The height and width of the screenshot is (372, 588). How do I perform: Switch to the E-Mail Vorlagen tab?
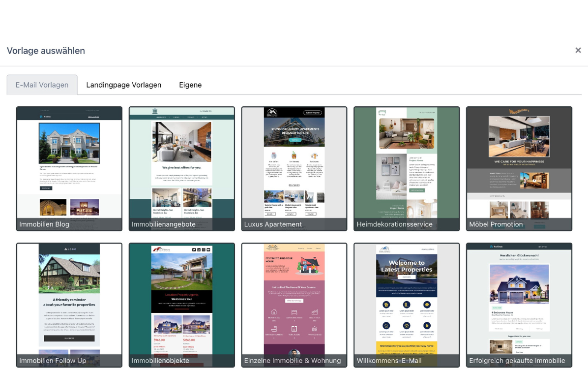click(x=42, y=85)
